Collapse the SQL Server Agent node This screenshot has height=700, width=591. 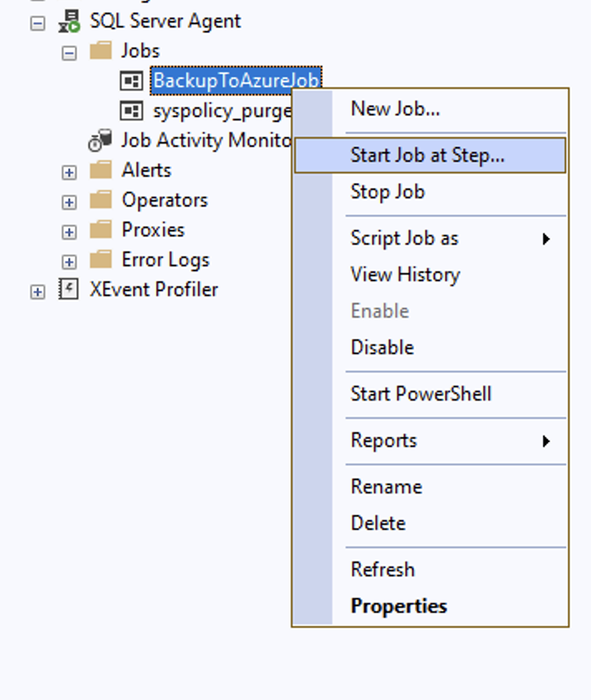tap(37, 23)
